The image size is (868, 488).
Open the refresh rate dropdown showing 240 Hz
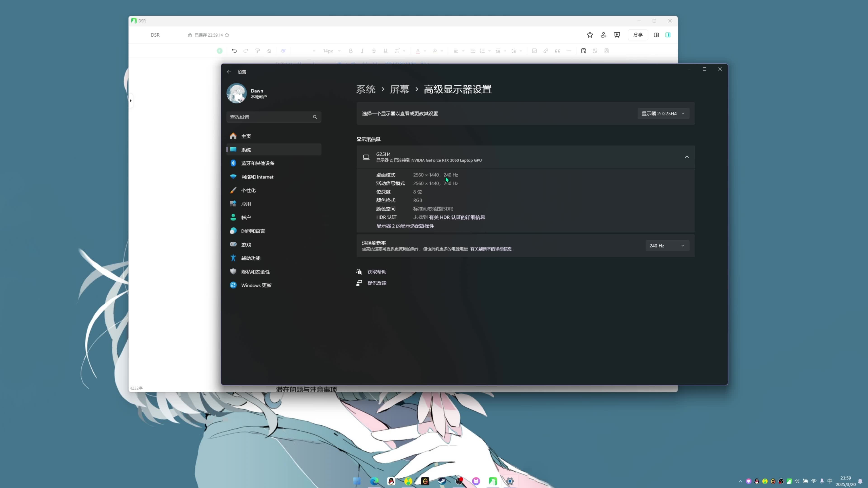[667, 246]
